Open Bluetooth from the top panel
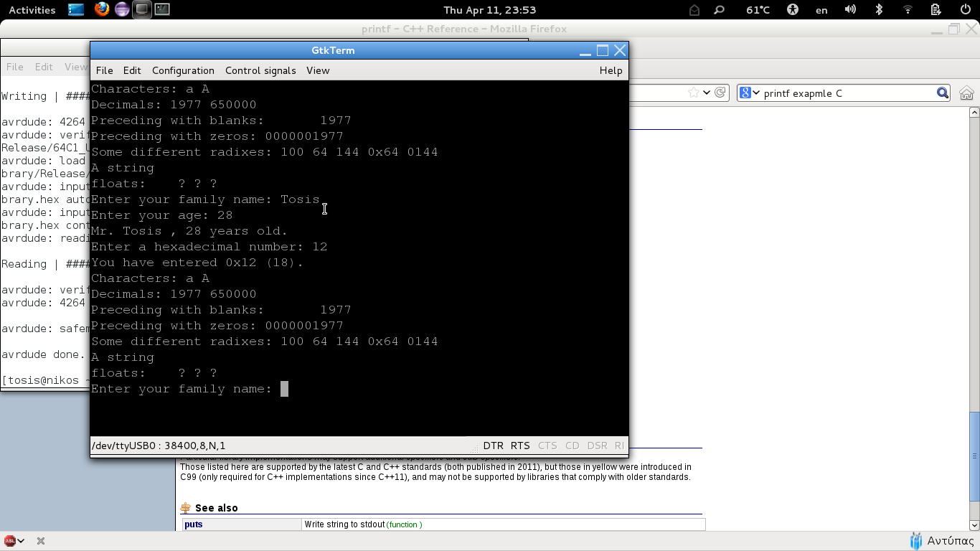 [x=880, y=10]
